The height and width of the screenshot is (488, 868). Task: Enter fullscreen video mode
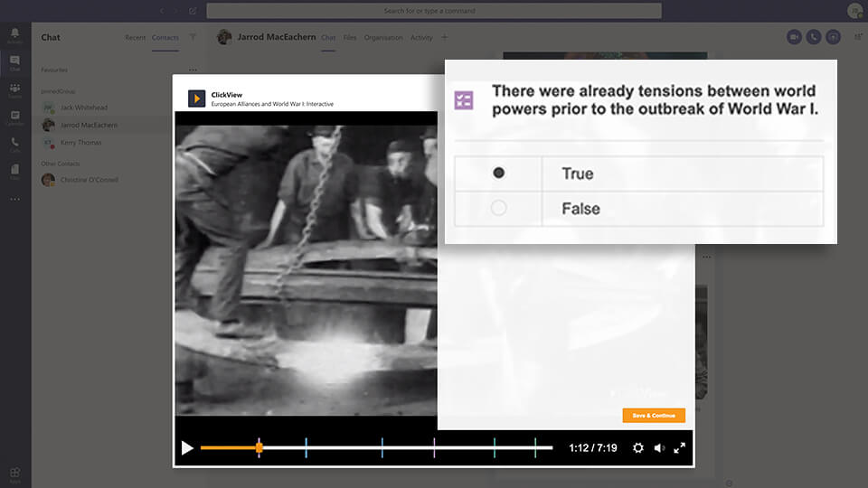pos(680,448)
